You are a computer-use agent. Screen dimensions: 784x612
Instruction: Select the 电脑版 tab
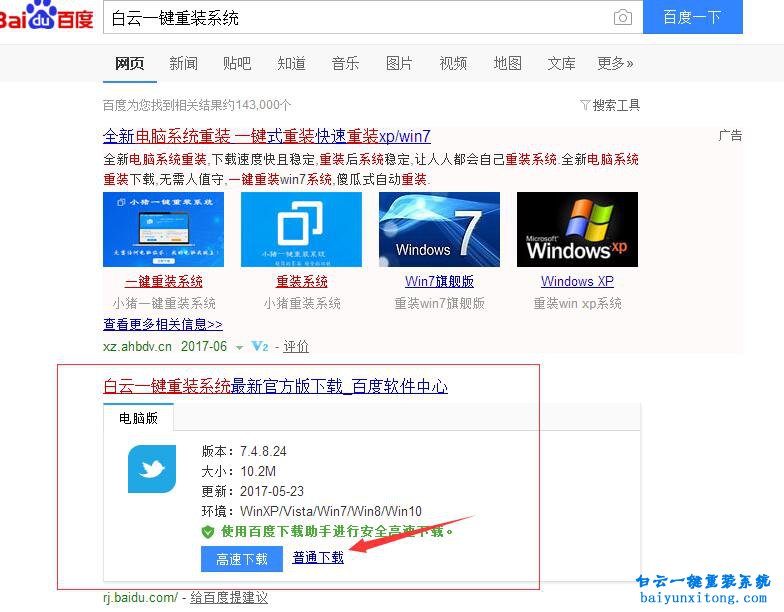(138, 418)
